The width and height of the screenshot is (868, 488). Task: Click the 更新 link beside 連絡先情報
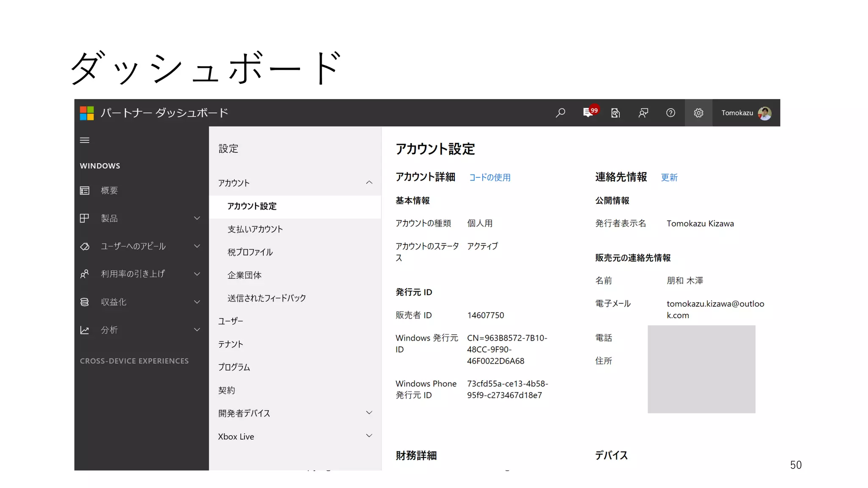[x=669, y=177]
